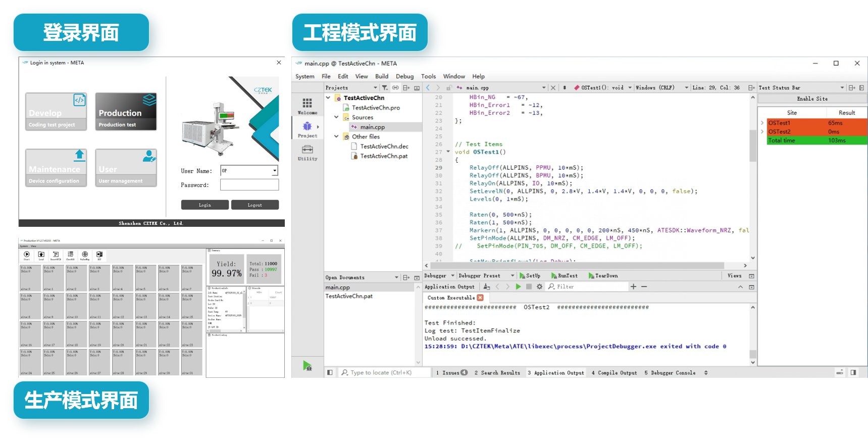Zoom out output with minus icon
Image resolution: width=868 pixels, height=442 pixels.
[x=644, y=286]
